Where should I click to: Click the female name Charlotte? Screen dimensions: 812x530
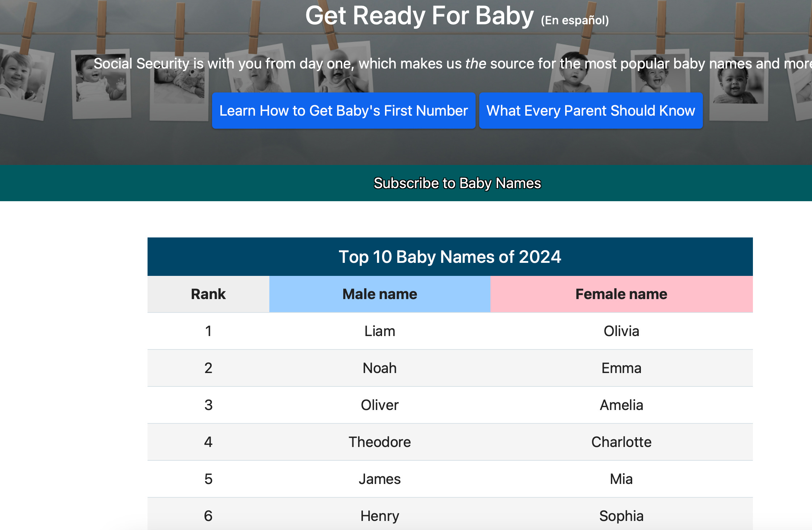click(621, 442)
